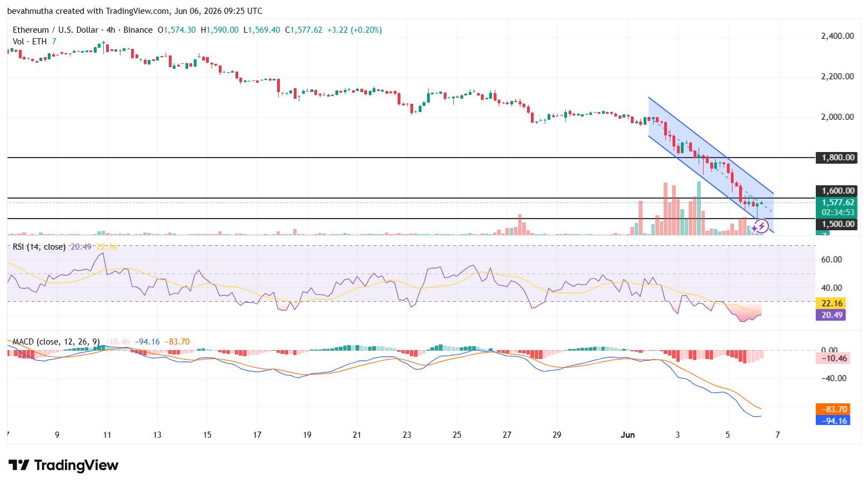This screenshot has width=868, height=486.
Task: Click the yellow 22.16 RSI axis label
Action: pyautogui.click(x=831, y=303)
